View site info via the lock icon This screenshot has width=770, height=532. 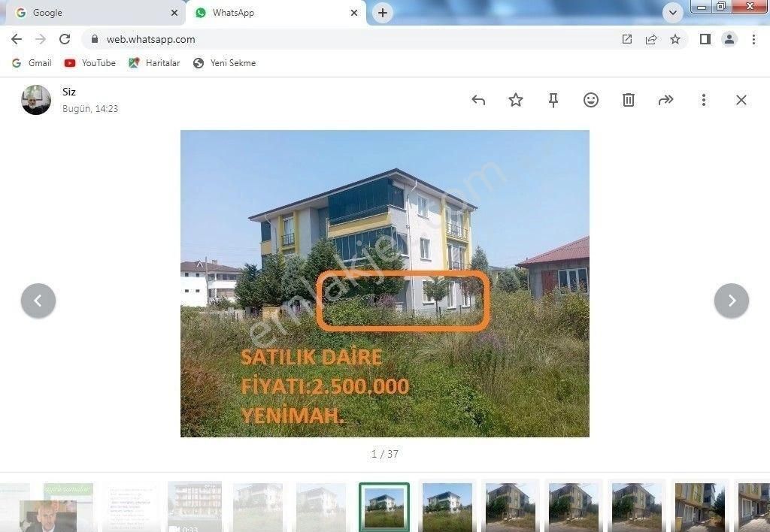click(95, 39)
